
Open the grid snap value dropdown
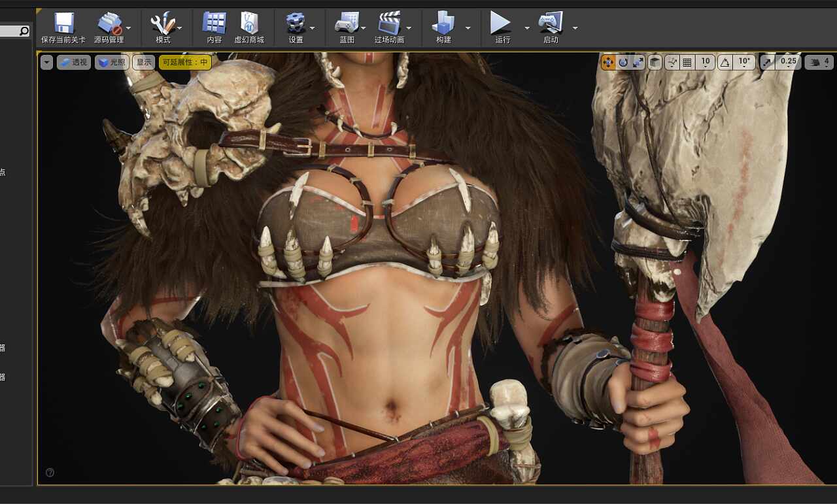pyautogui.click(x=705, y=62)
